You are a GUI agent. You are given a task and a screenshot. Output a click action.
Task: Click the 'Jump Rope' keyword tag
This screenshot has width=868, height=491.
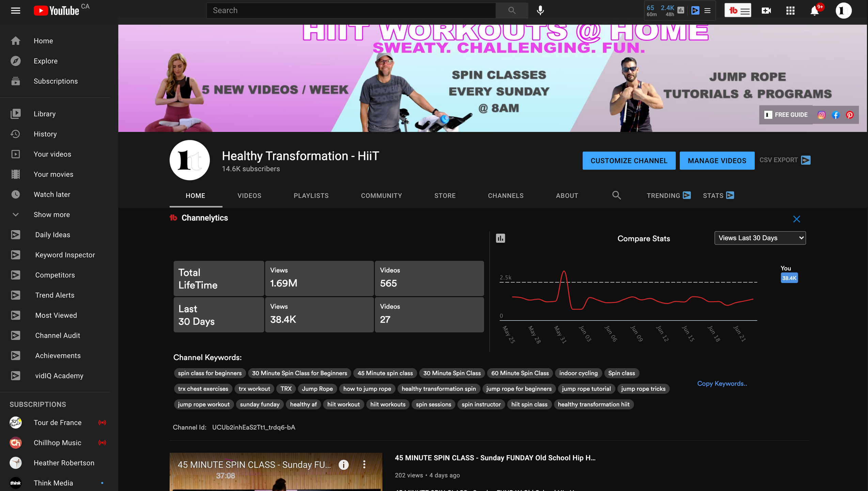(317, 388)
